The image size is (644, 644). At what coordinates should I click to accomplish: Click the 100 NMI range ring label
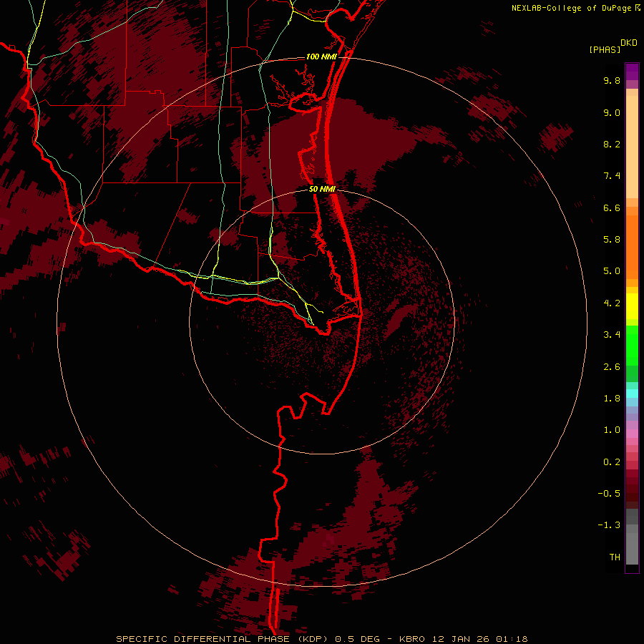321,57
